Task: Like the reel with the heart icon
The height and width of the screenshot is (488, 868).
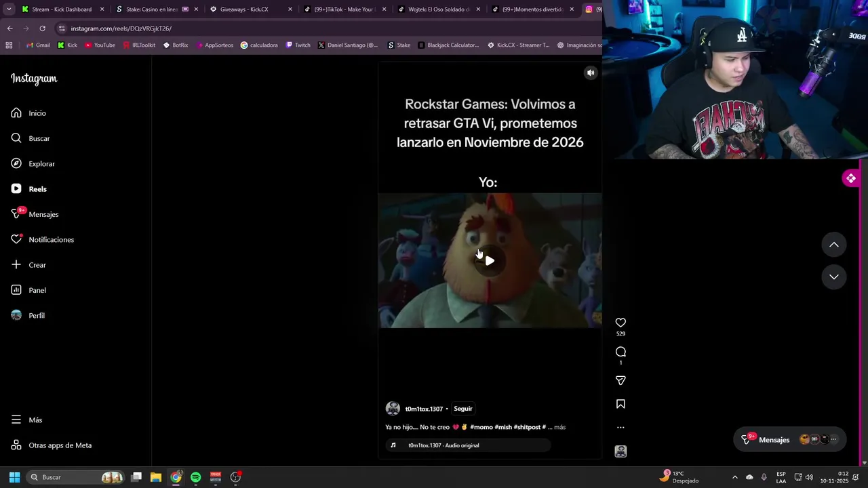Action: pyautogui.click(x=620, y=323)
